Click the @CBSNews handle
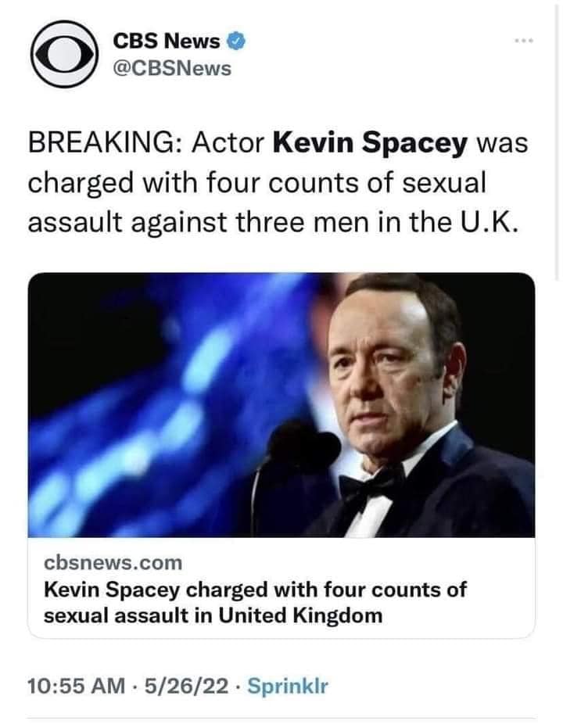This screenshot has height=728, width=563. click(172, 68)
